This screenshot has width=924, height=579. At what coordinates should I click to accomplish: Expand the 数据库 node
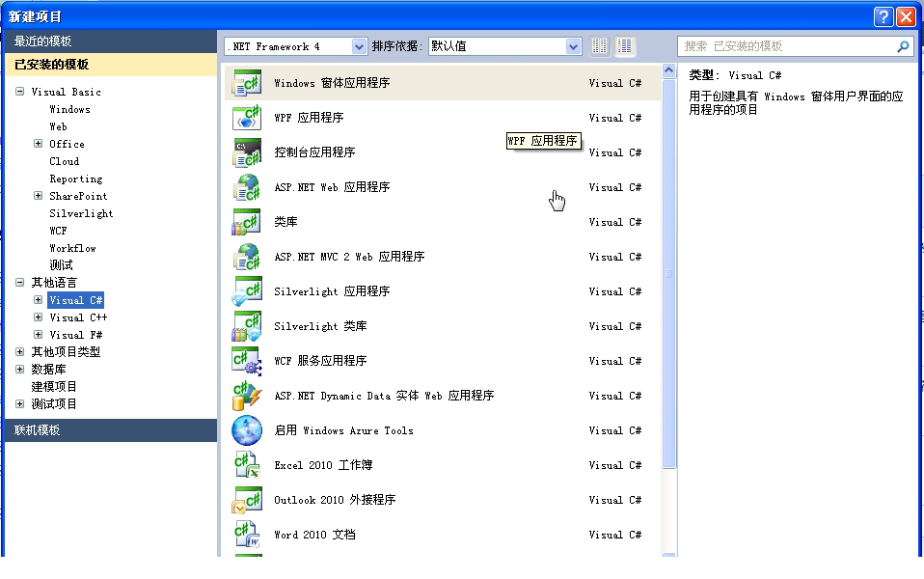[x=19, y=369]
